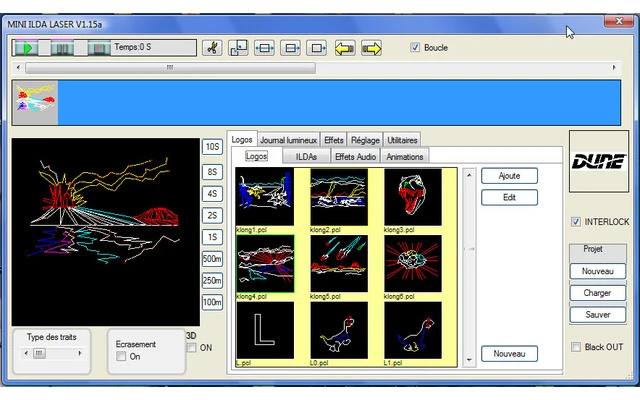This screenshot has width=640, height=400.
Task: Click Nouveau under Projet
Action: coord(598,271)
